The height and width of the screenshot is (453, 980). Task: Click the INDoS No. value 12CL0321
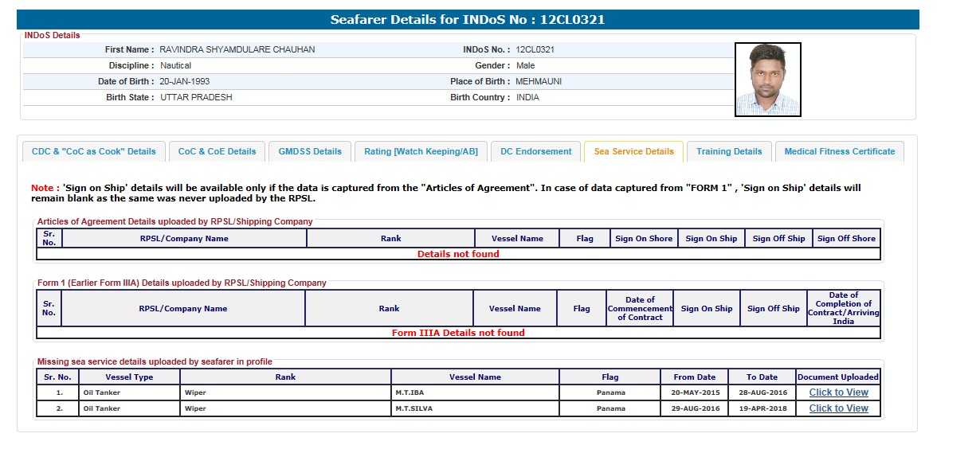pyautogui.click(x=535, y=49)
